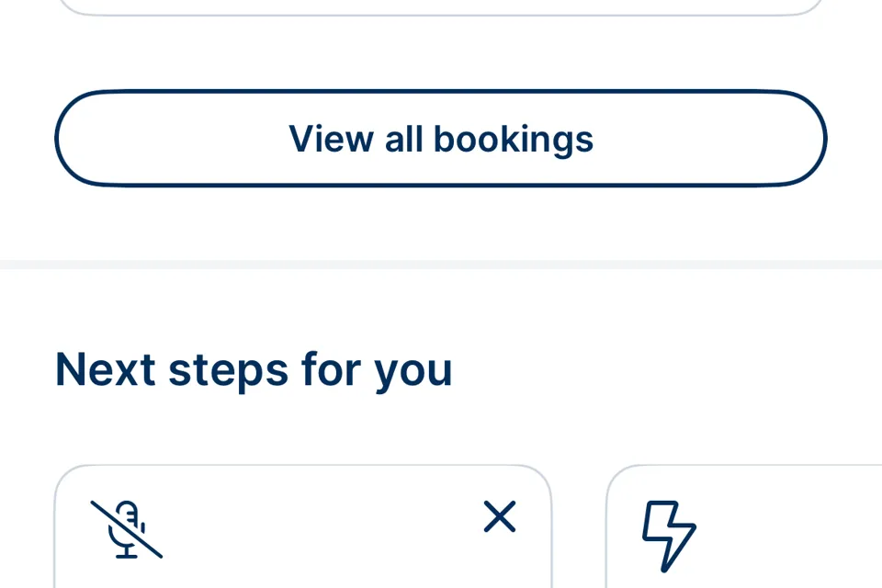The width and height of the screenshot is (882, 588).
Task: Click the partially visible card above View all bookings
Action: pos(441,6)
